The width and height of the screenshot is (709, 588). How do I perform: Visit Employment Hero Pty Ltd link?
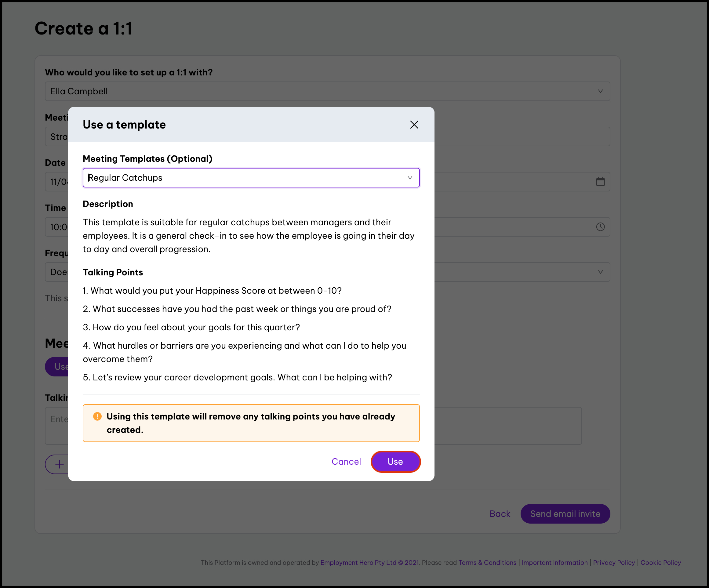pyautogui.click(x=358, y=563)
